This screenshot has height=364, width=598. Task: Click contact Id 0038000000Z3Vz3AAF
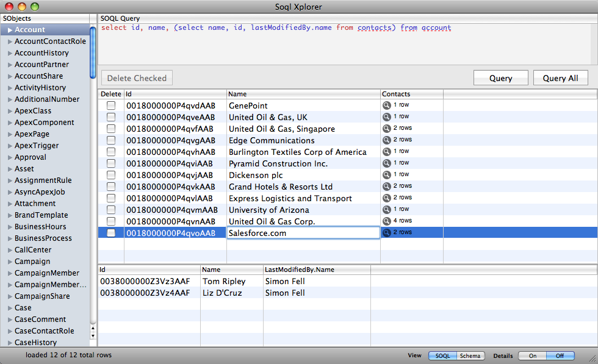coord(145,281)
